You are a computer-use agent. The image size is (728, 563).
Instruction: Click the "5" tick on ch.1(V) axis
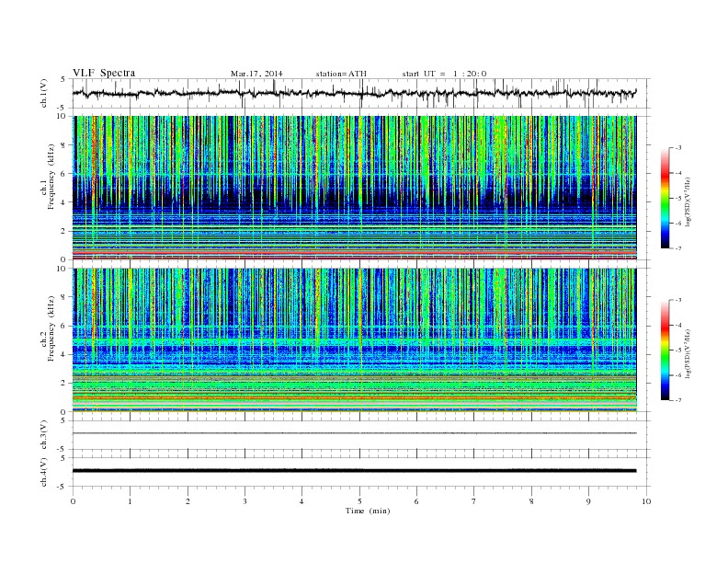tap(63, 79)
